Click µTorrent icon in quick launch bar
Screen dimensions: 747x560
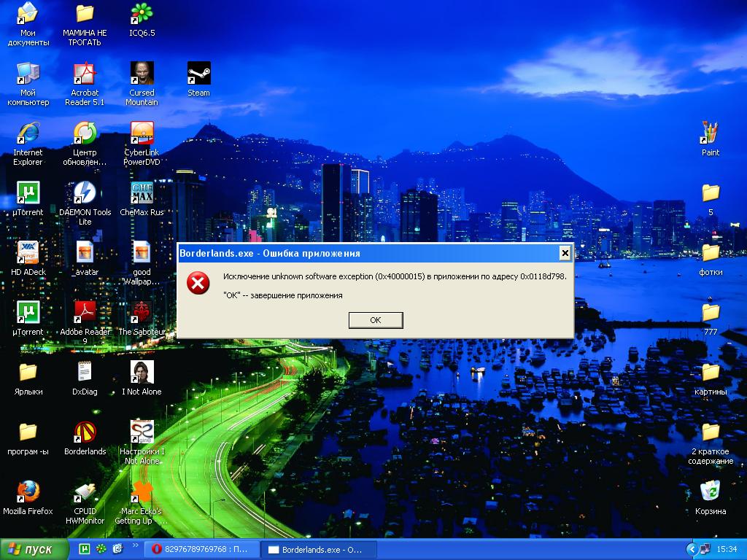click(85, 549)
